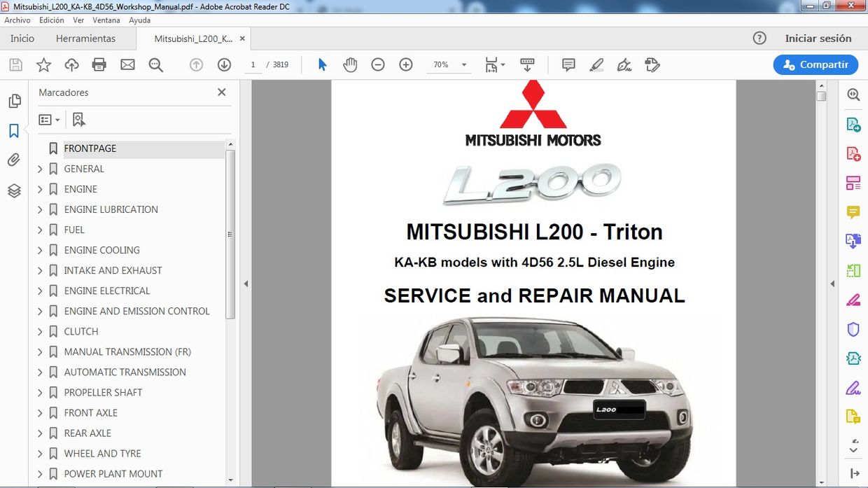Screen dimensions: 868x488
Task: Switch to the Inicio tab
Action: tap(22, 39)
